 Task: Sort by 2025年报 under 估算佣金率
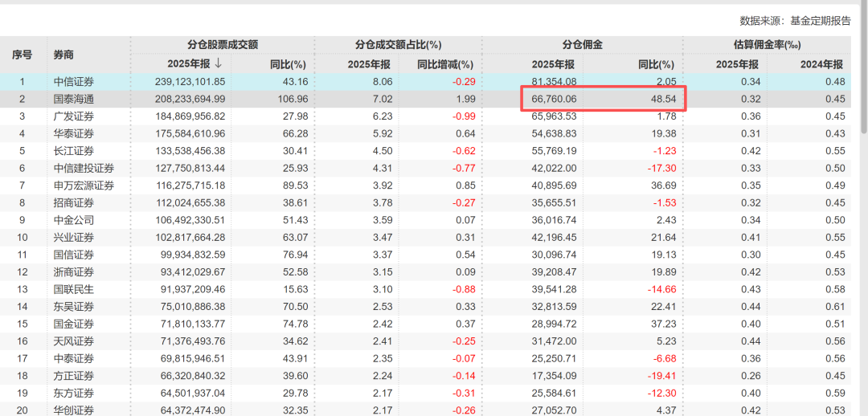(x=737, y=63)
